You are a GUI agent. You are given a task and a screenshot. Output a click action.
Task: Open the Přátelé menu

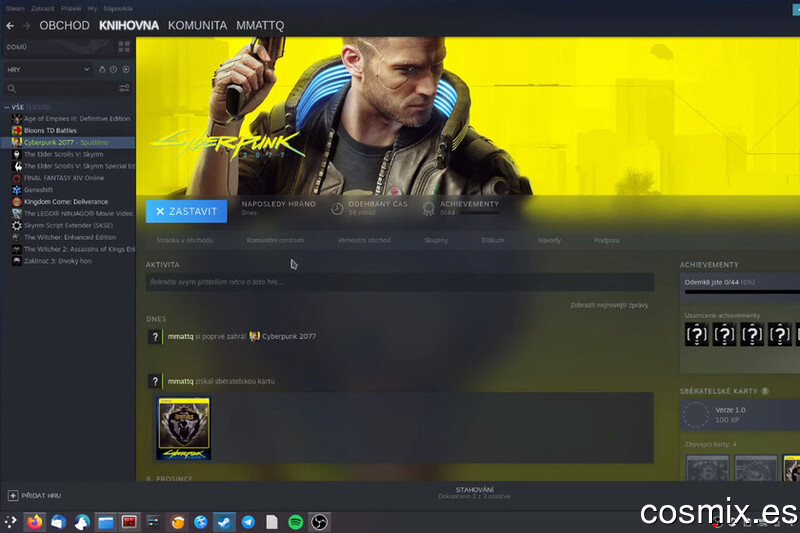(x=70, y=9)
